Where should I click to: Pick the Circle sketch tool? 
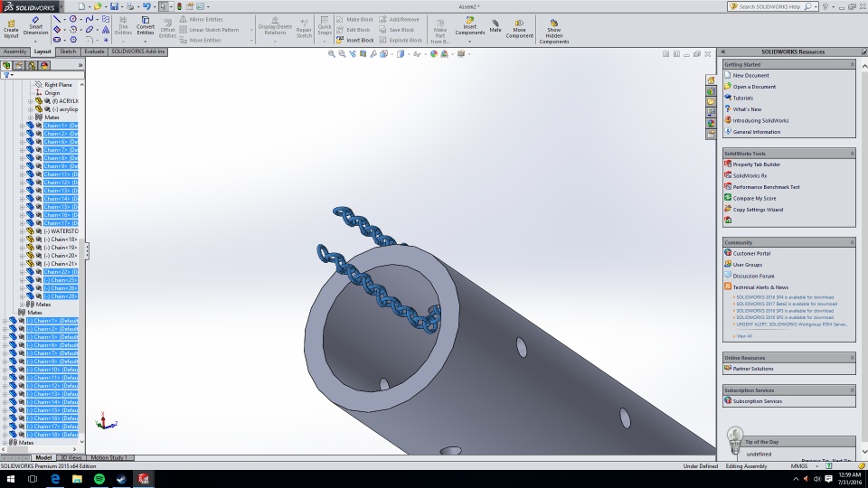(x=72, y=19)
